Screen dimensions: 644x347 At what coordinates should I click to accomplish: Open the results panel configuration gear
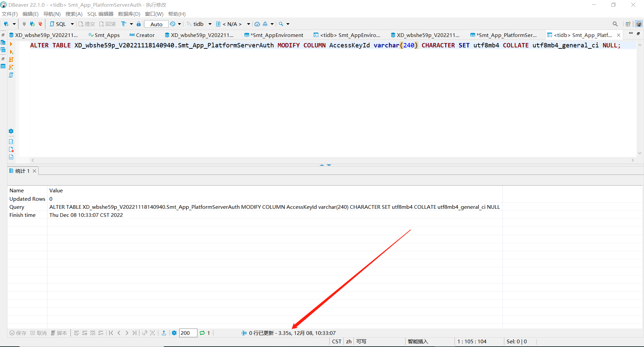click(174, 333)
